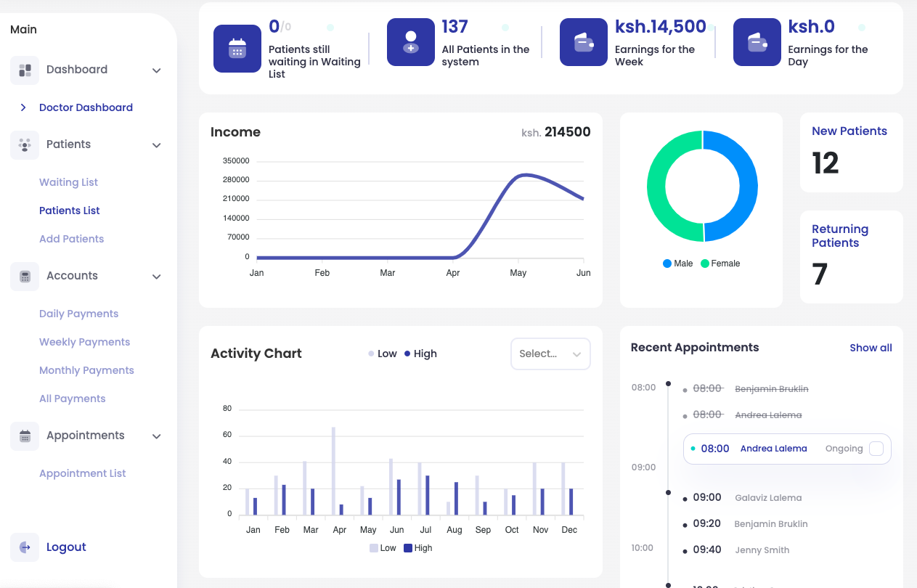Collapse the Patients menu chevron
Image resolution: width=917 pixels, height=588 pixels.
click(156, 145)
